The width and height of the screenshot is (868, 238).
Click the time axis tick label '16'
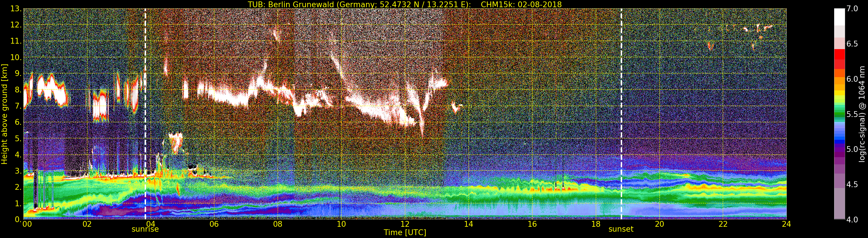(x=532, y=224)
